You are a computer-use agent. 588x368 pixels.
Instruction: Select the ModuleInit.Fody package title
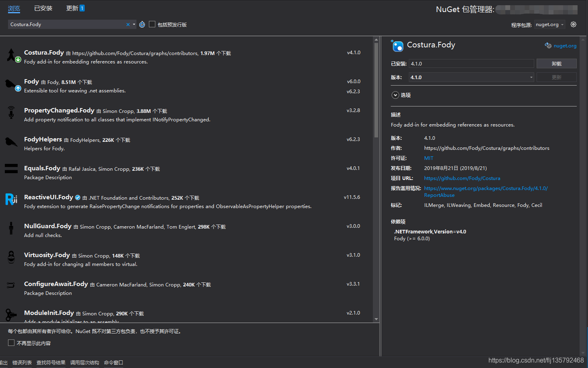pos(49,313)
